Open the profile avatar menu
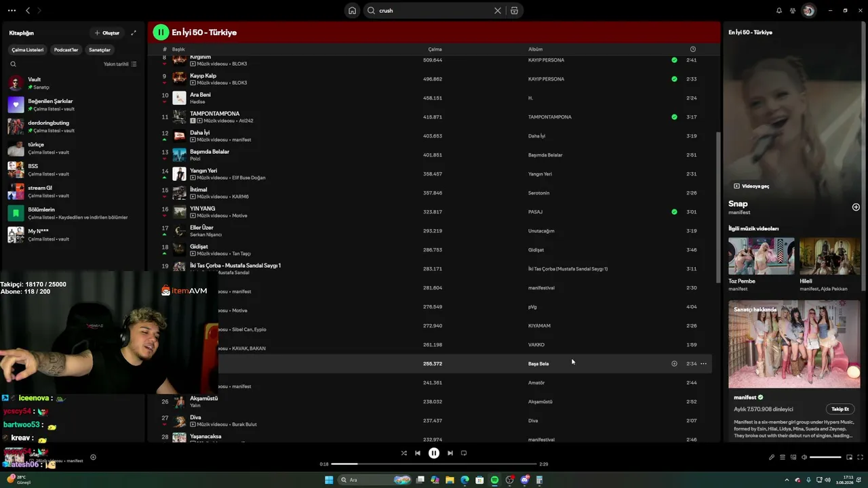This screenshot has height=488, width=868. click(x=808, y=10)
